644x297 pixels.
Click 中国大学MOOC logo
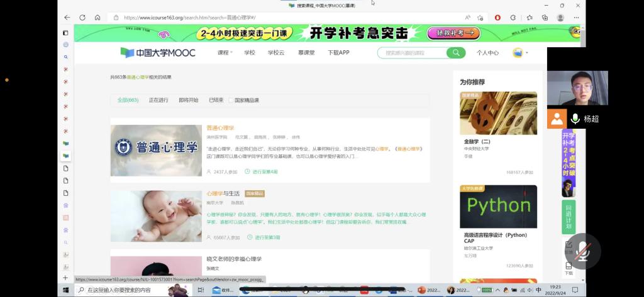coord(158,53)
